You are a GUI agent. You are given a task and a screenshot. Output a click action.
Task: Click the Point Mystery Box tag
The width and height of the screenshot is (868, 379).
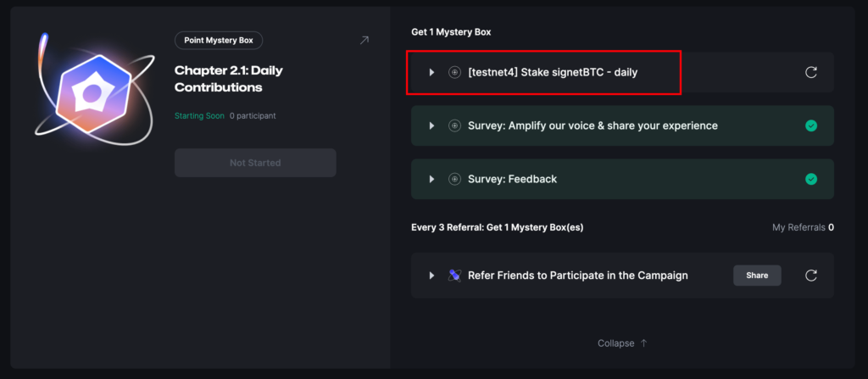[219, 40]
